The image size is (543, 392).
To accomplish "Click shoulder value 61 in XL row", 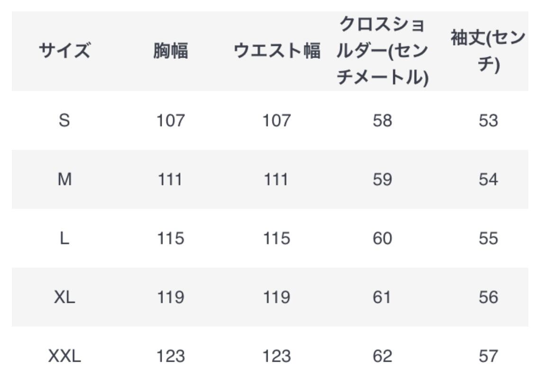I will (x=382, y=297).
